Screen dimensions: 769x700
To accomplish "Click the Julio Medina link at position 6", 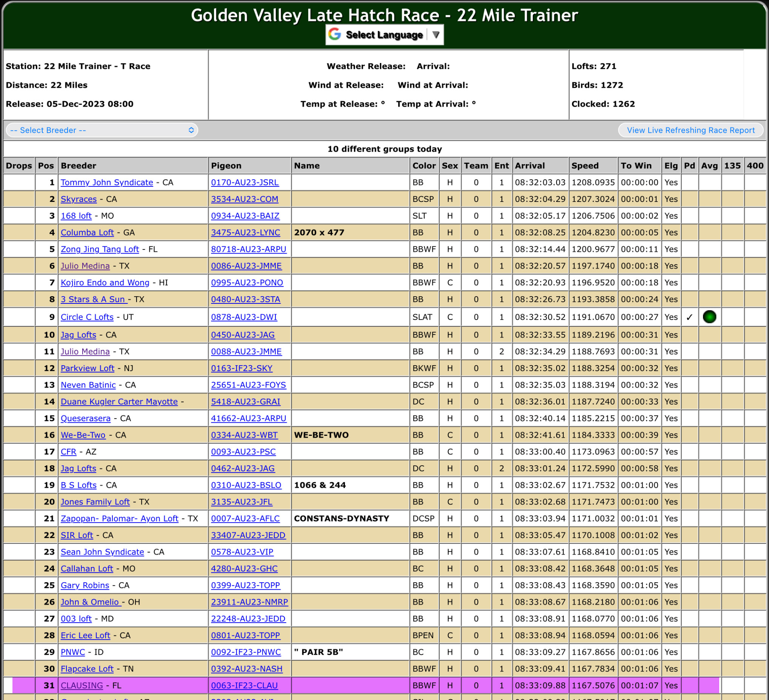I will coord(85,266).
